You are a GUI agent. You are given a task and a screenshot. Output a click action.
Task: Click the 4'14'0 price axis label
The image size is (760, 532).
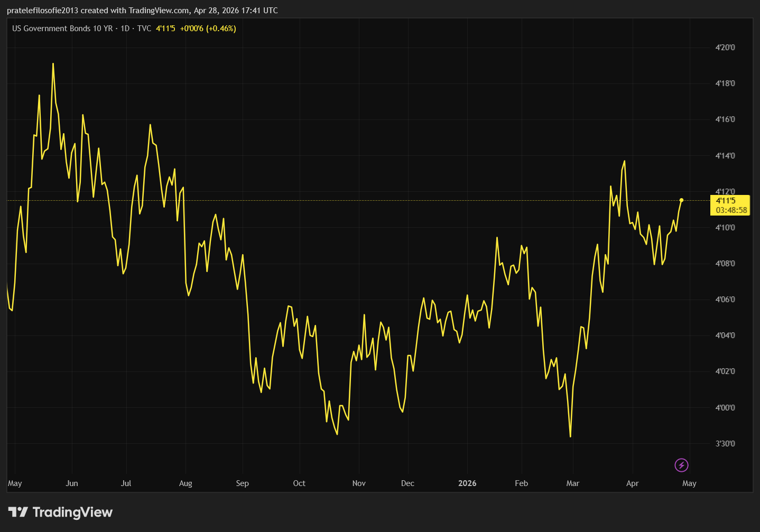coord(725,156)
